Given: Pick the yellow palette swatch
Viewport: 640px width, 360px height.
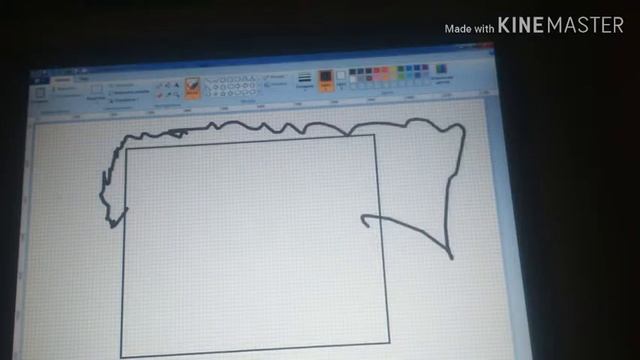Looking at the screenshot, I should tap(393, 70).
